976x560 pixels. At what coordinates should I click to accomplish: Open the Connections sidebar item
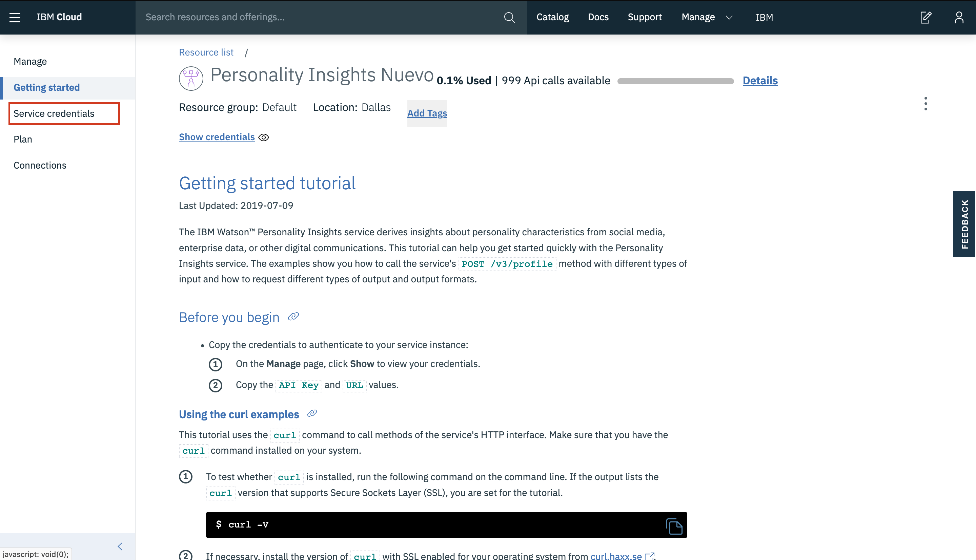point(40,165)
